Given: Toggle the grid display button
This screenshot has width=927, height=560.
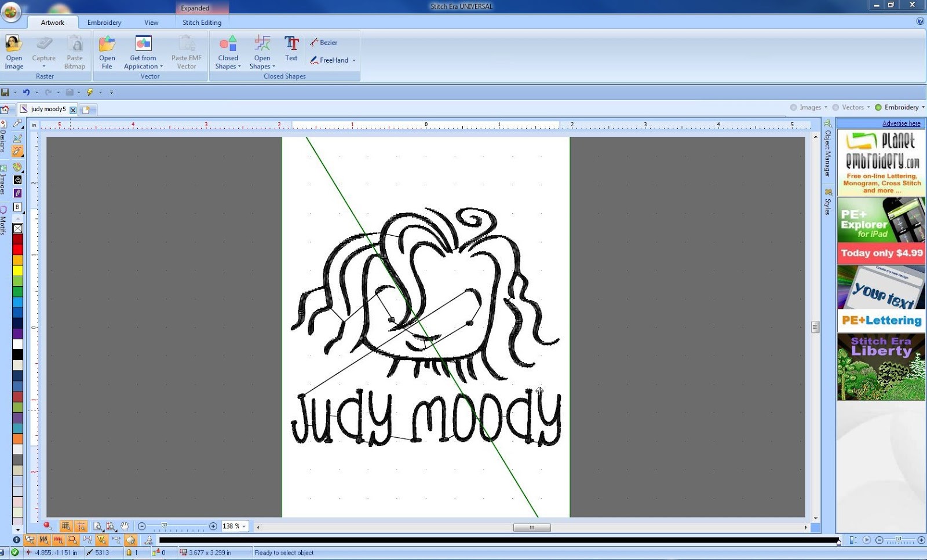Looking at the screenshot, I should 66,526.
